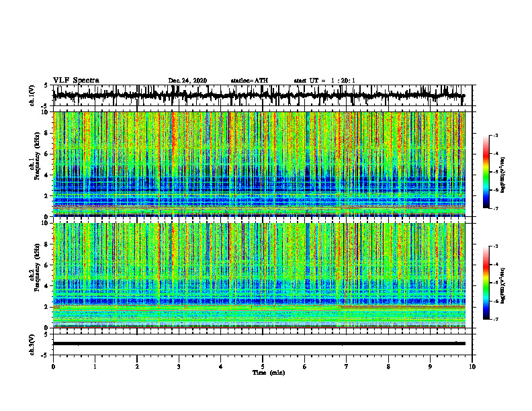
Task: Click the "8" kHz tick on ch.1 axis
Action: (46, 133)
